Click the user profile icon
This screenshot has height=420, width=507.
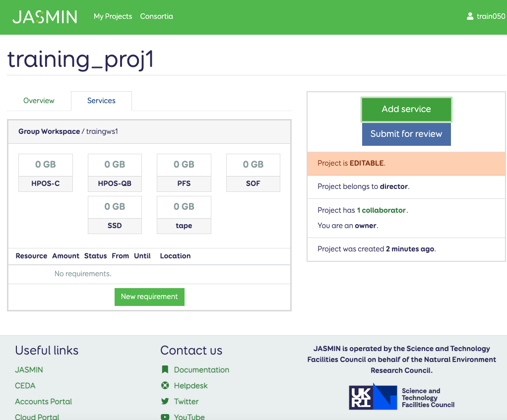tap(470, 16)
